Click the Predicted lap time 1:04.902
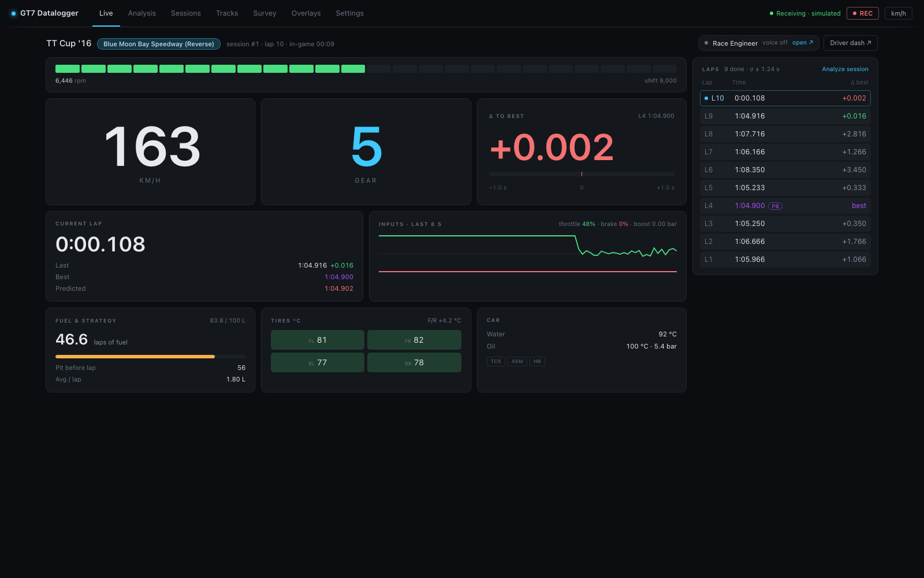 tap(339, 288)
